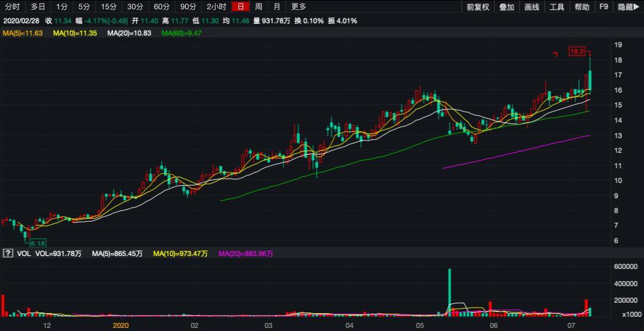The image size is (644, 331).
Task: Switch to 1分 chart period
Action: click(61, 7)
